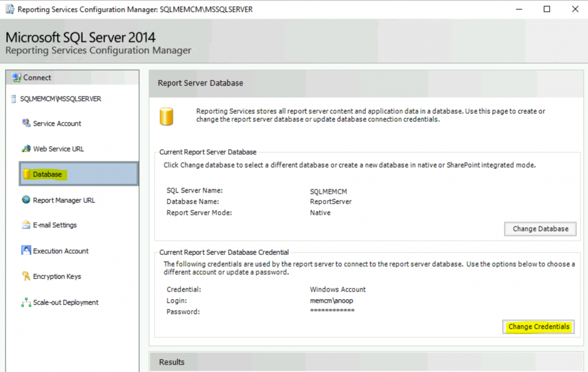Click the Login: label

[177, 301]
